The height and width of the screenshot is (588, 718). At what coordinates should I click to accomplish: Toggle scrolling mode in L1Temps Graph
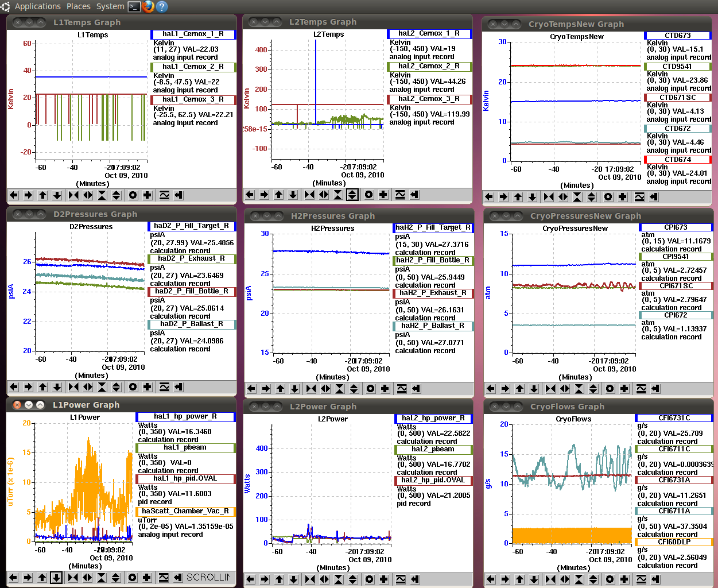click(x=178, y=195)
